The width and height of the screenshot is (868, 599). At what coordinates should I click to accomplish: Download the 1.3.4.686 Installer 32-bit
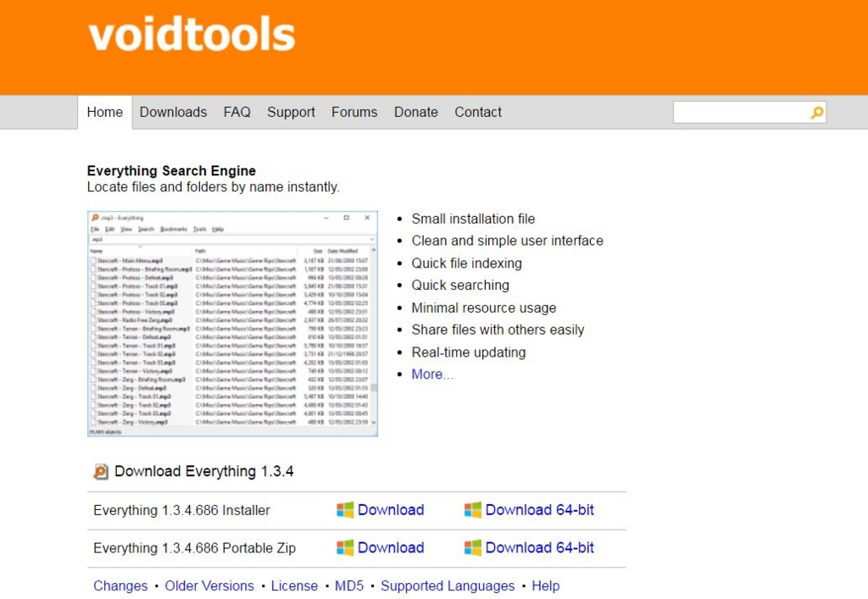[x=391, y=510]
